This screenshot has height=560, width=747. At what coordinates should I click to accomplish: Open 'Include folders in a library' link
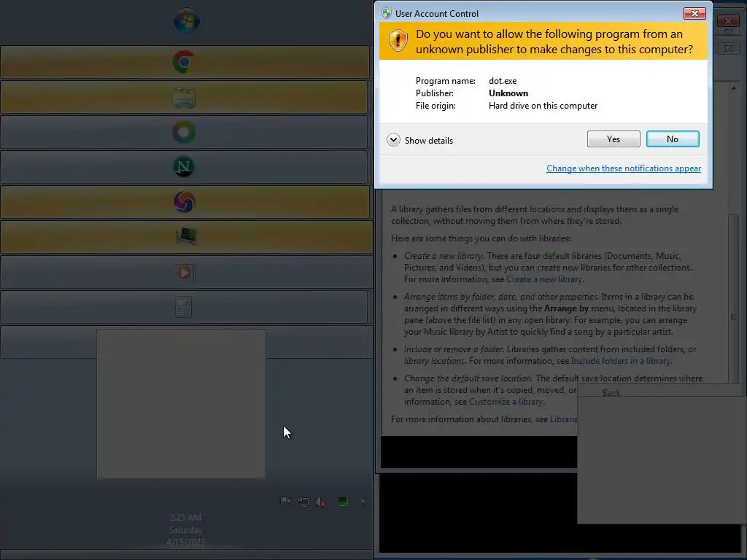[x=621, y=360]
